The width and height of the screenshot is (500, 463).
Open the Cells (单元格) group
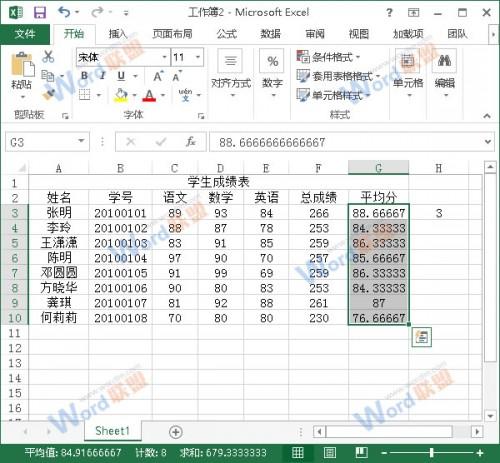tap(408, 74)
